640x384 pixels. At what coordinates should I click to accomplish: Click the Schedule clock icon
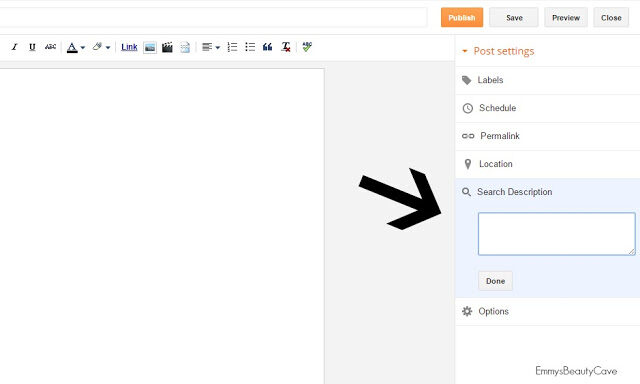click(467, 108)
